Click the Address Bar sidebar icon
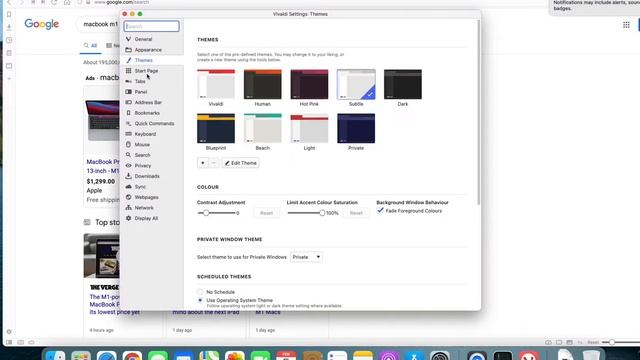This screenshot has width=640, height=360. [x=129, y=102]
